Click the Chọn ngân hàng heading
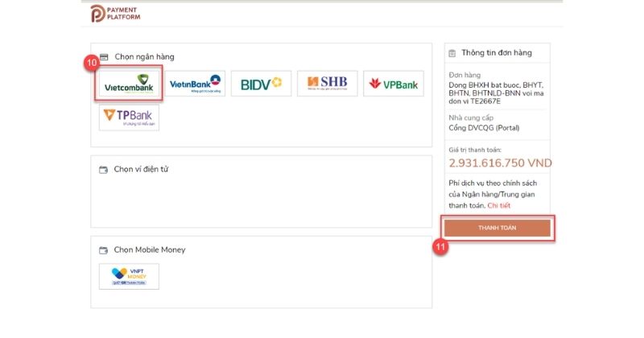 click(x=144, y=56)
